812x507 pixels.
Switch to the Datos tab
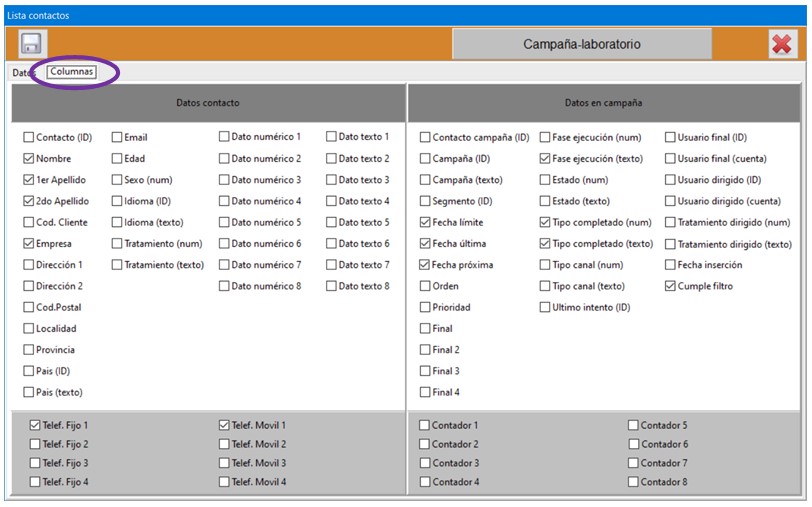(22, 73)
